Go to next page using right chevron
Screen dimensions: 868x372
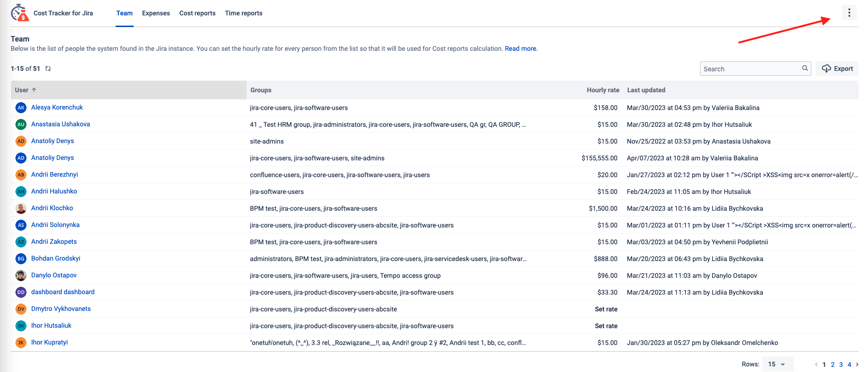click(857, 365)
